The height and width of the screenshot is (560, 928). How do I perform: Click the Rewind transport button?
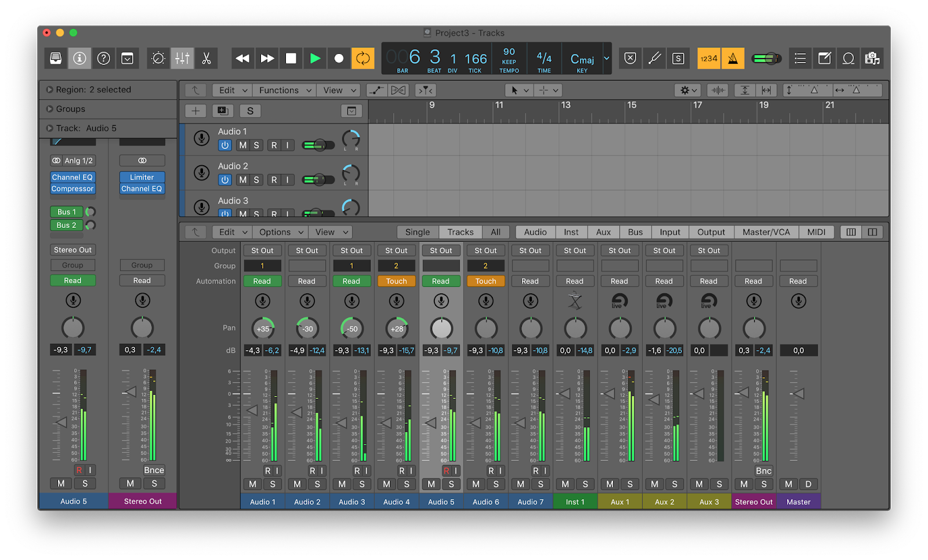click(242, 58)
